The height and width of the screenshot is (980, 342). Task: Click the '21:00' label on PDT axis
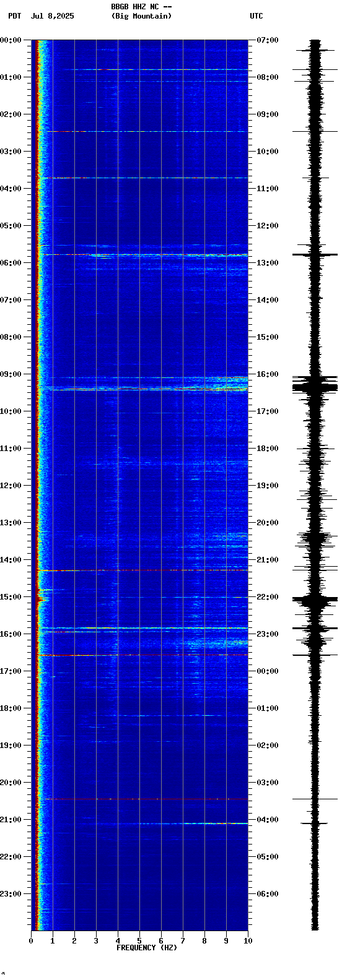[11, 820]
